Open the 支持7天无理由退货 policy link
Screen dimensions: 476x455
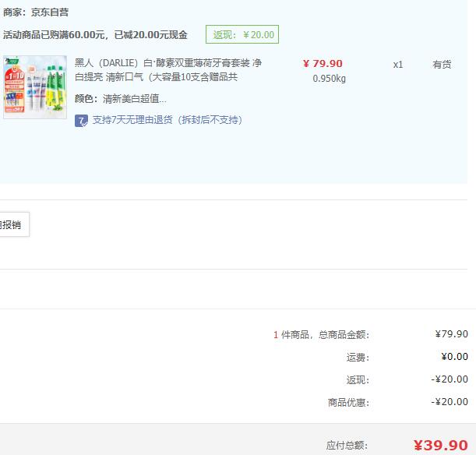coord(167,120)
